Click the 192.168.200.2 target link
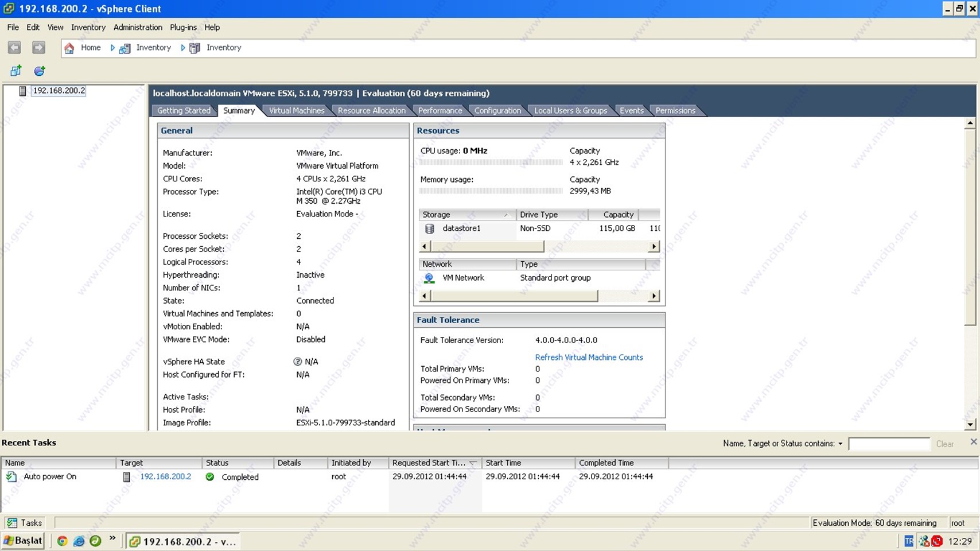The height and width of the screenshot is (551, 980). click(166, 476)
